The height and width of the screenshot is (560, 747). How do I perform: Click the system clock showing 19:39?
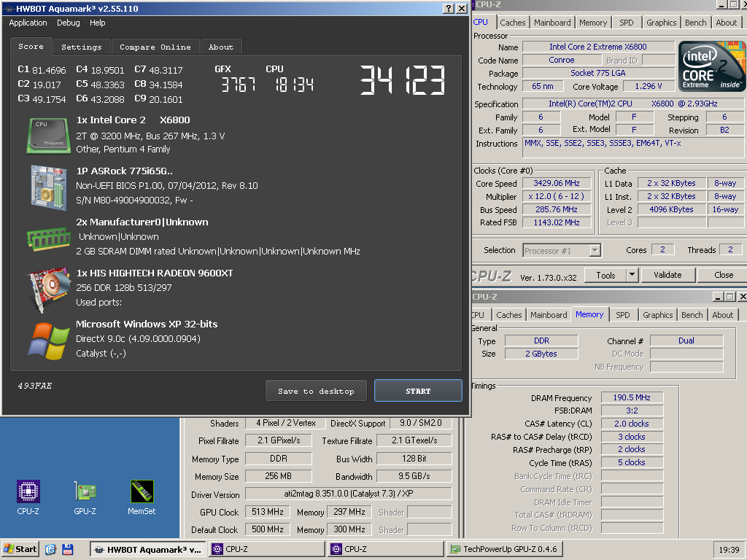(x=729, y=550)
